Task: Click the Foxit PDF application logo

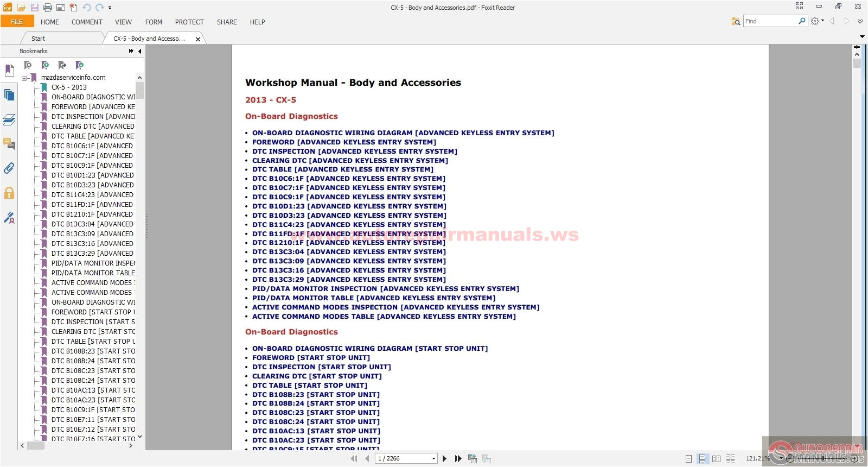Action: tap(8, 8)
